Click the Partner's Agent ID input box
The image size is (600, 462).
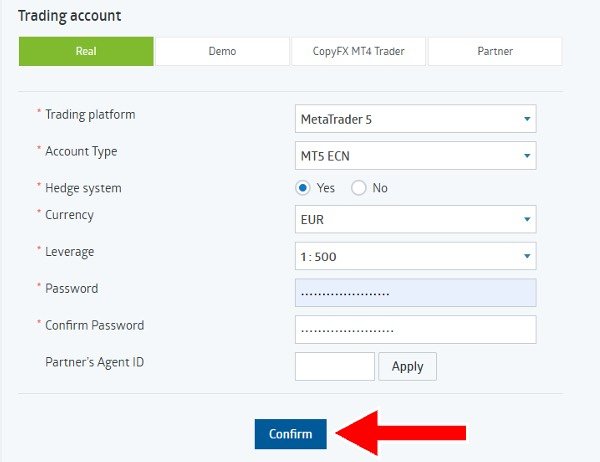[x=334, y=366]
